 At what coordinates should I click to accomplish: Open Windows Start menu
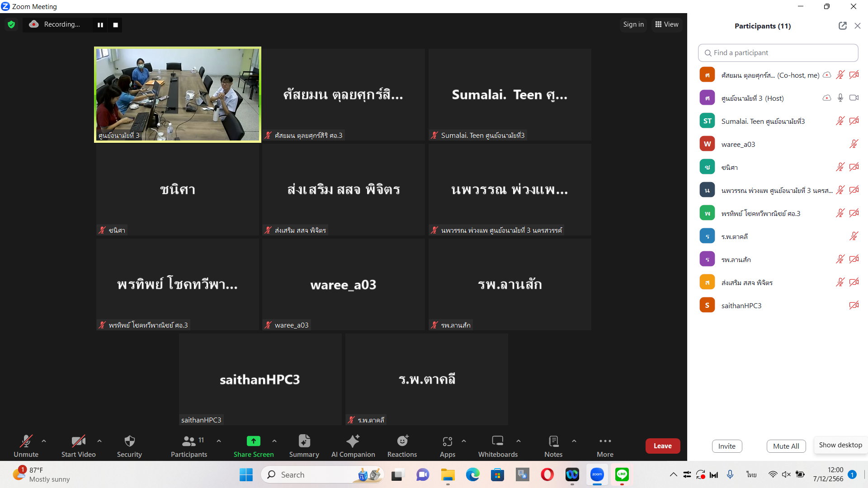(246, 475)
